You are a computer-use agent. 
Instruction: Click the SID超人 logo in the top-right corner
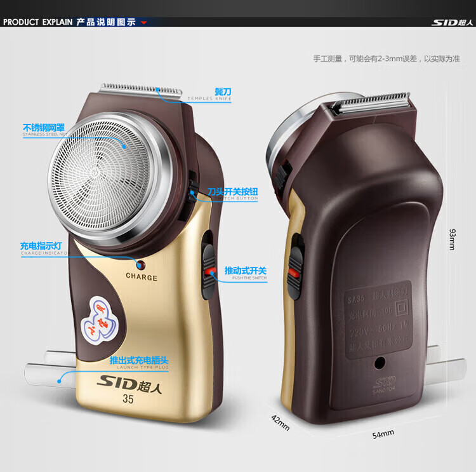pyautogui.click(x=451, y=22)
